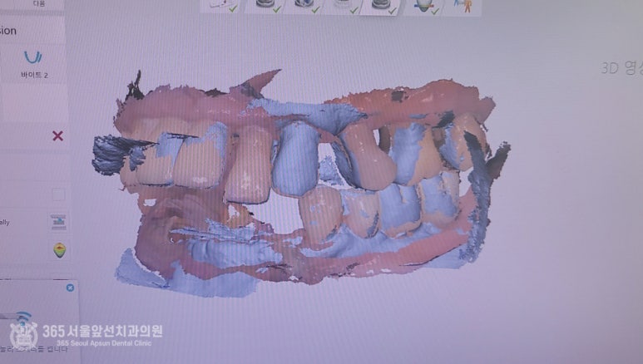Click the blue tool icon below the checkbox
The image size is (643, 364).
(x=58, y=222)
